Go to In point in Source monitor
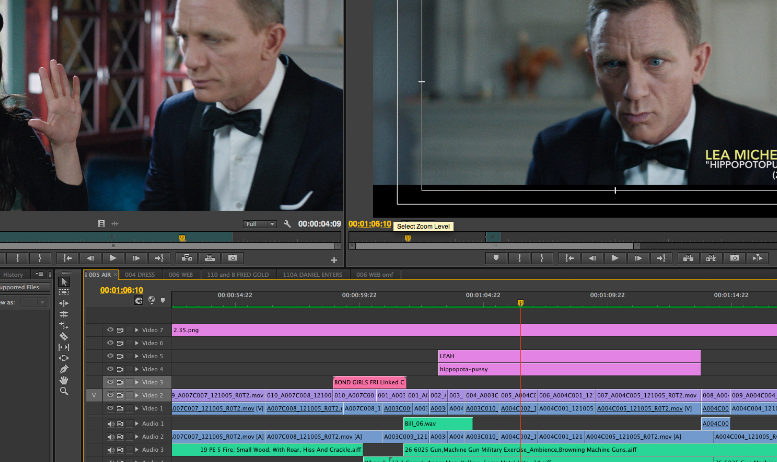 [x=68, y=258]
